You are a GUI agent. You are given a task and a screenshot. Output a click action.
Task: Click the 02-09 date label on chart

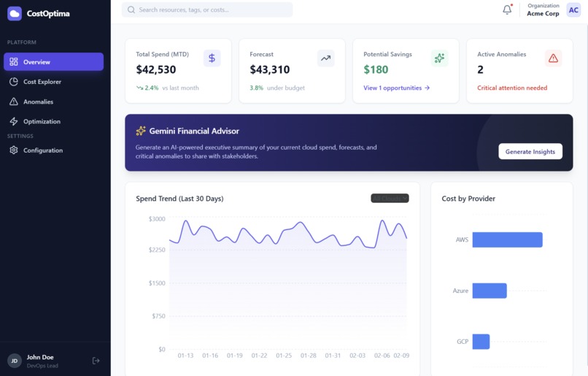pyautogui.click(x=401, y=356)
